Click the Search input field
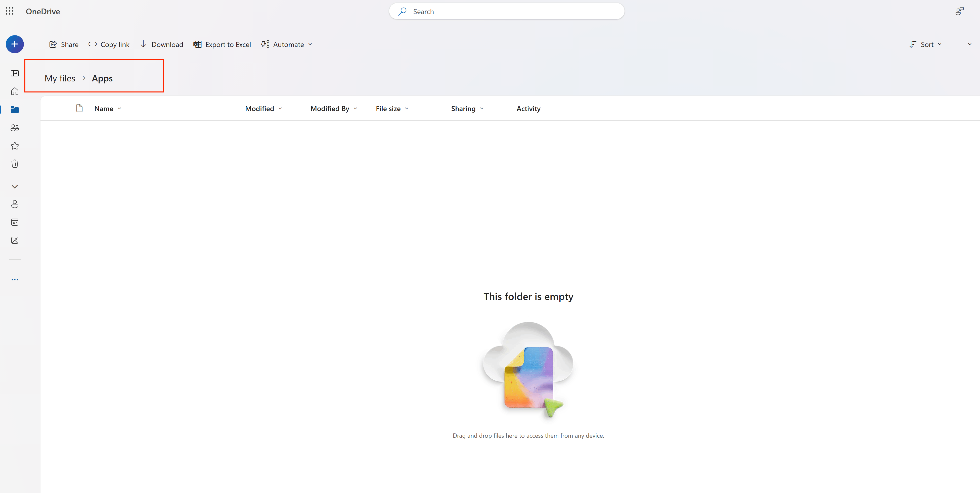Image resolution: width=980 pixels, height=493 pixels. click(x=506, y=11)
